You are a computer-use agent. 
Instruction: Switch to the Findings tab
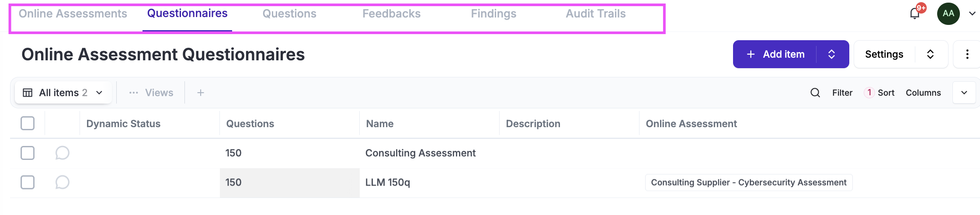493,14
